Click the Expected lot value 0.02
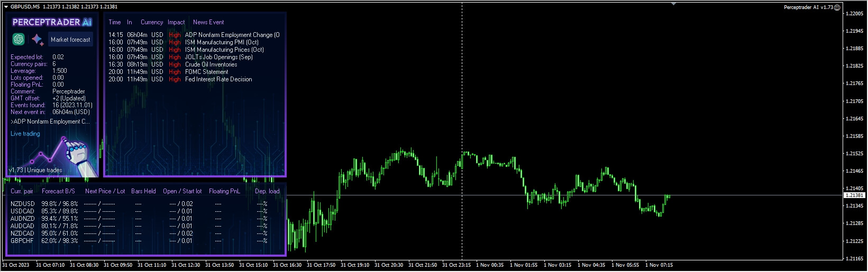 coord(58,57)
